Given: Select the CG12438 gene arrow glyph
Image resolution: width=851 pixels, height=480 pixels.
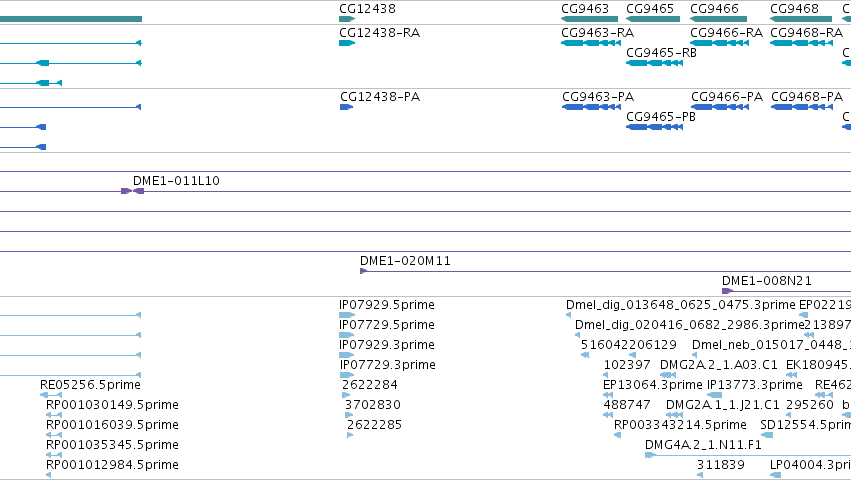Looking at the screenshot, I should click(347, 19).
